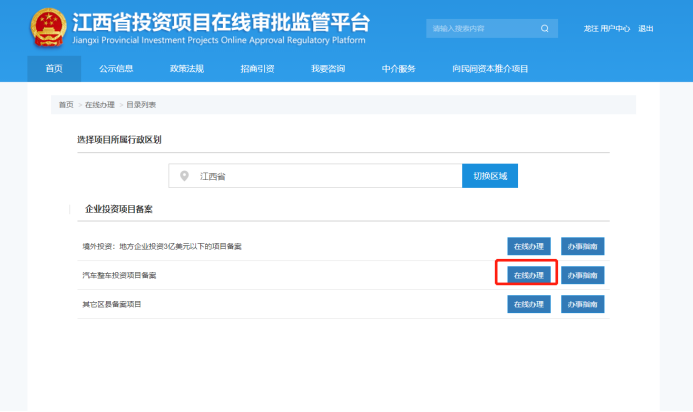Screen dimensions: 693x412
Task: Select 我要咨询 in navigation bar
Action: coord(327,68)
